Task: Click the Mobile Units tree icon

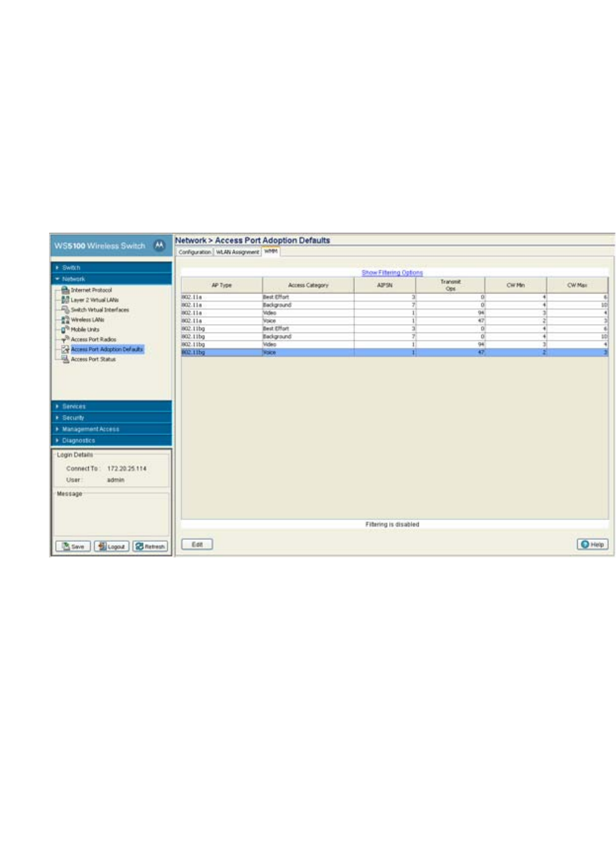Action: pos(65,329)
